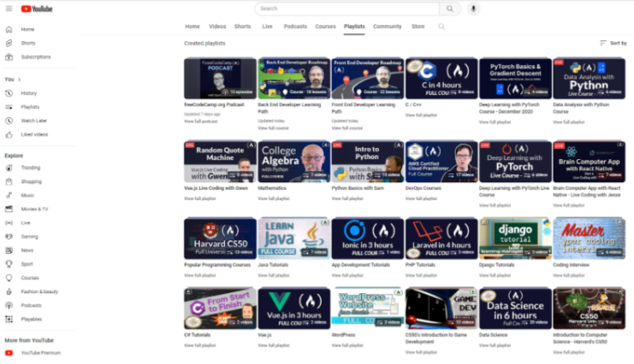634x364 pixels.
Task: Open the Harvard CS50 playlist thumbnail
Action: coord(220,238)
